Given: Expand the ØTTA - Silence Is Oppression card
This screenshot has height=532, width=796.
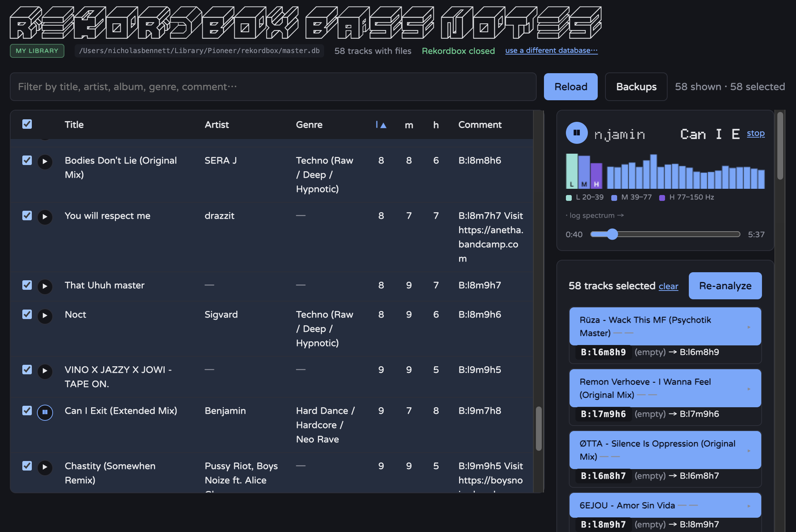Looking at the screenshot, I should click(x=665, y=450).
